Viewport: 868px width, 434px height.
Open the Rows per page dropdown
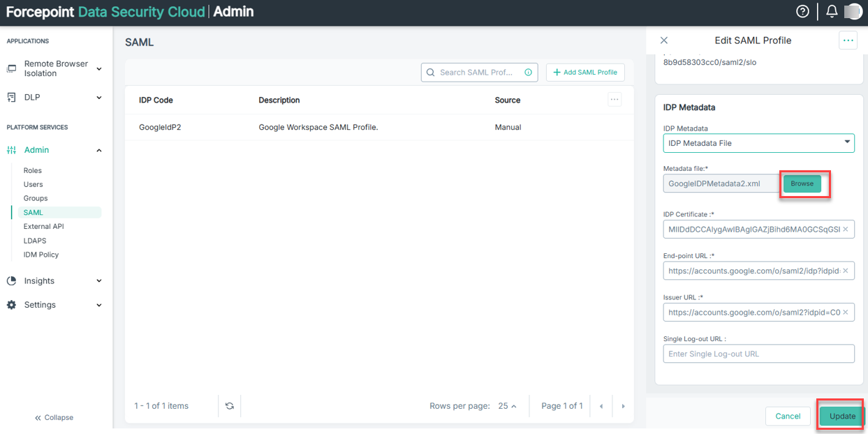pyautogui.click(x=508, y=406)
